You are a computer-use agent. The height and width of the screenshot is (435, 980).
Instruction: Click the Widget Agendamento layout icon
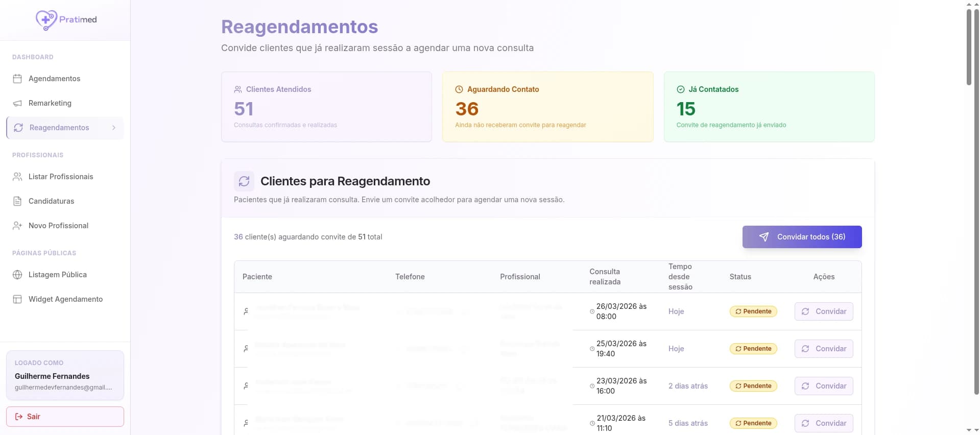coord(17,299)
